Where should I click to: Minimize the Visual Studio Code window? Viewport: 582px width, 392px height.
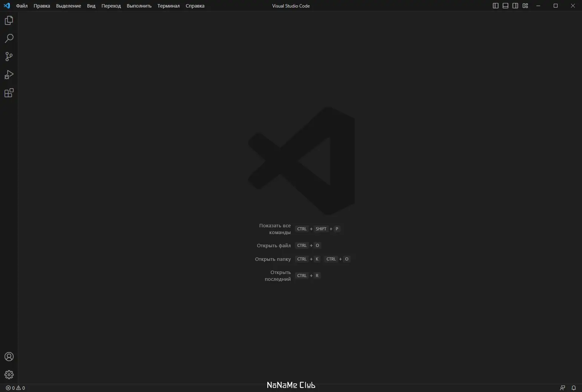[538, 6]
